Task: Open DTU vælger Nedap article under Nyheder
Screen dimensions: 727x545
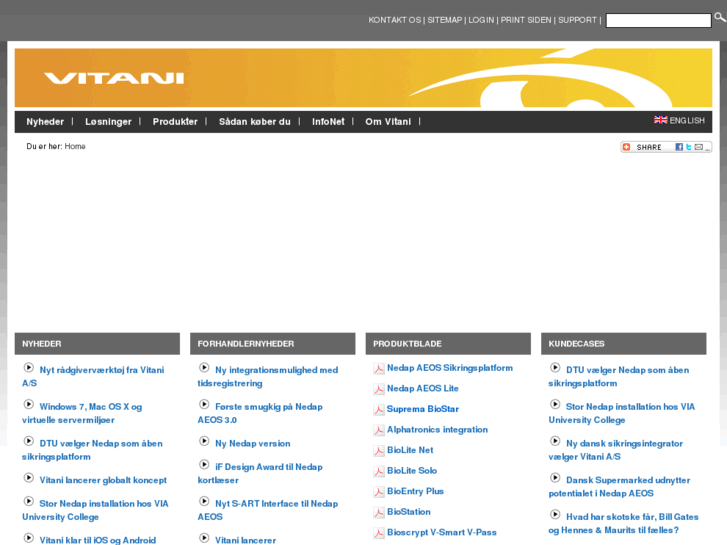Action: tap(92, 449)
